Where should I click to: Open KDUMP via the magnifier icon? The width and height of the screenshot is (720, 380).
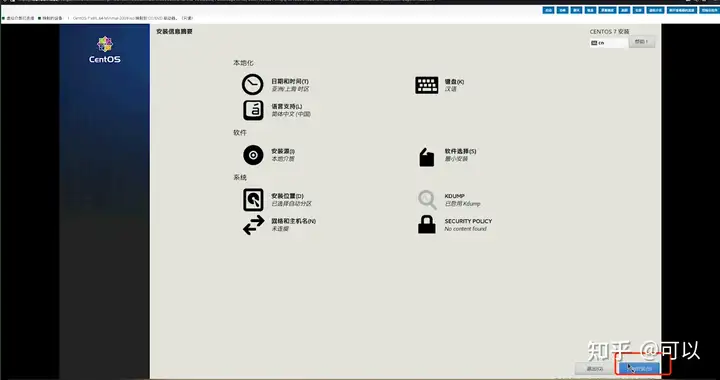pyautogui.click(x=427, y=200)
